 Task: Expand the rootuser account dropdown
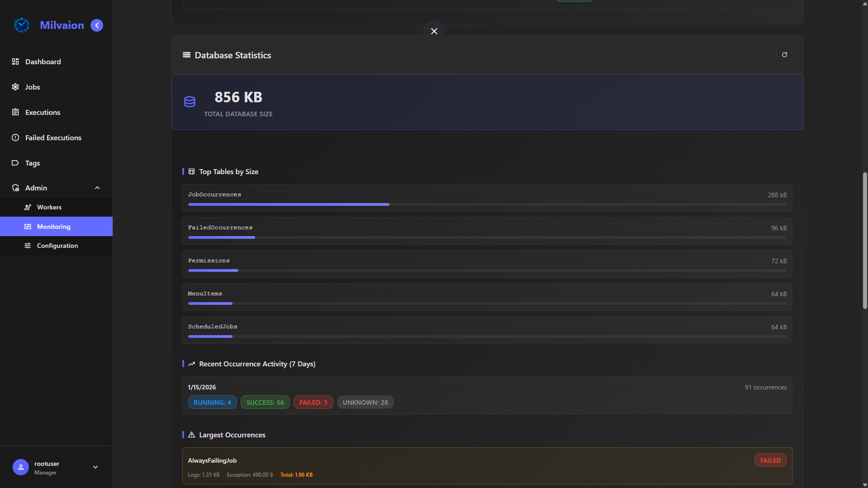95,467
